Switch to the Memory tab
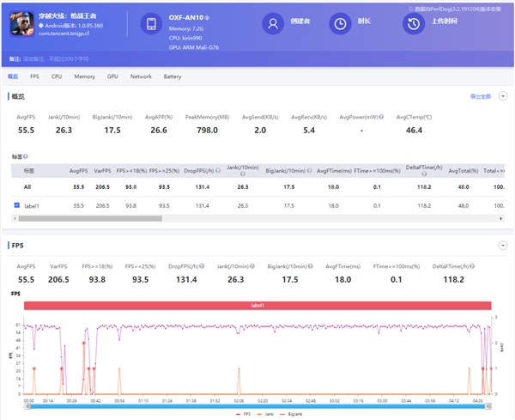Screen dimensions: 515x420 pos(84,76)
